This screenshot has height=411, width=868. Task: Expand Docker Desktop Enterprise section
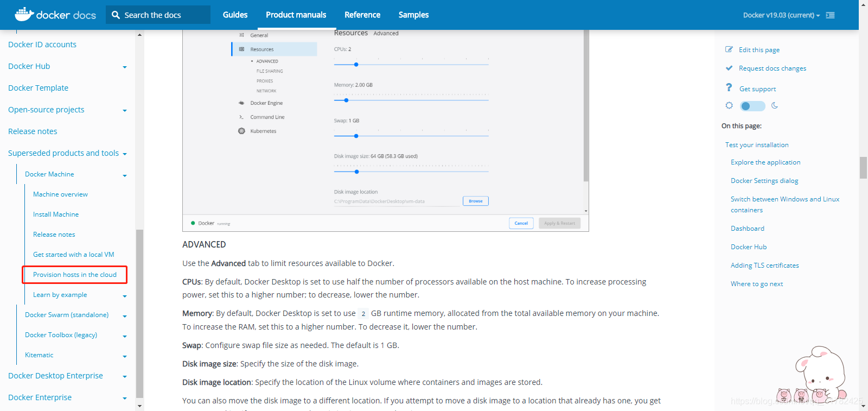click(125, 377)
